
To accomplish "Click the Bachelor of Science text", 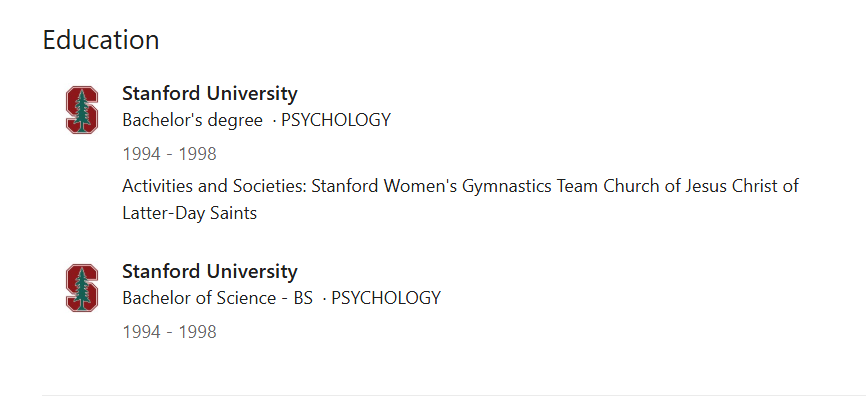I will click(x=199, y=298).
